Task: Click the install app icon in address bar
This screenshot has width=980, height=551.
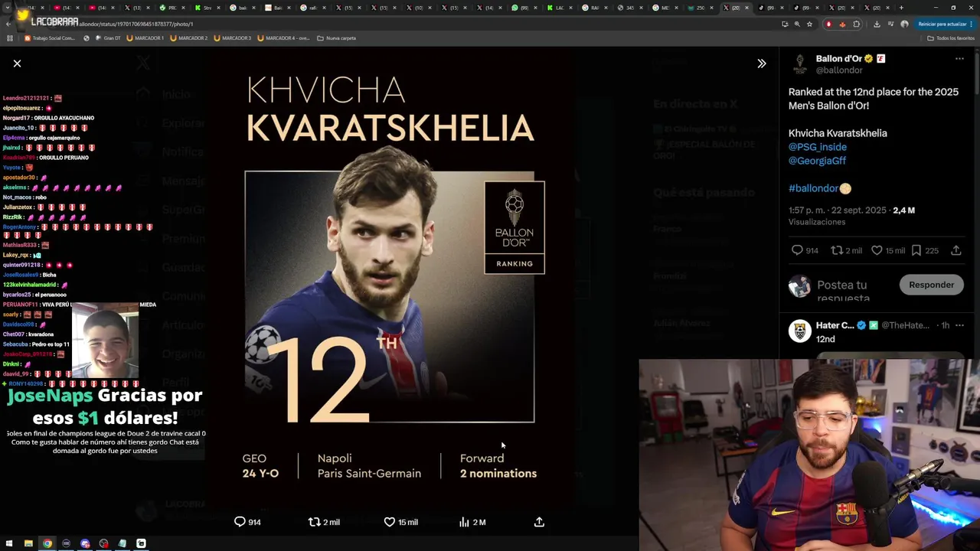Action: (x=785, y=24)
